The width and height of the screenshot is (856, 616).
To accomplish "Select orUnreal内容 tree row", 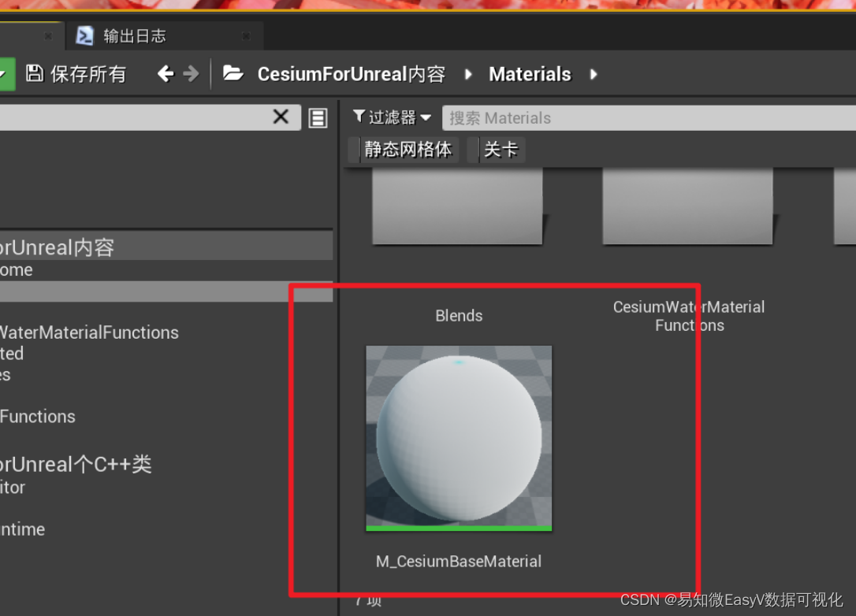I will pos(166,247).
